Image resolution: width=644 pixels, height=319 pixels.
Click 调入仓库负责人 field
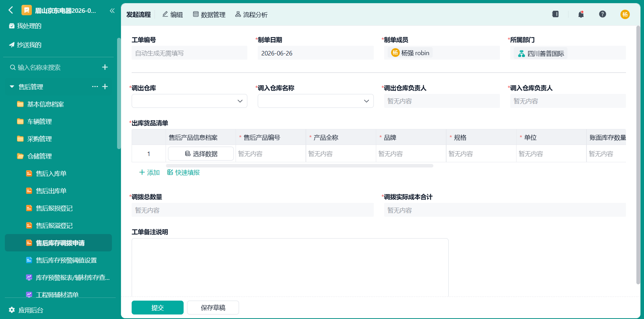pos(568,101)
